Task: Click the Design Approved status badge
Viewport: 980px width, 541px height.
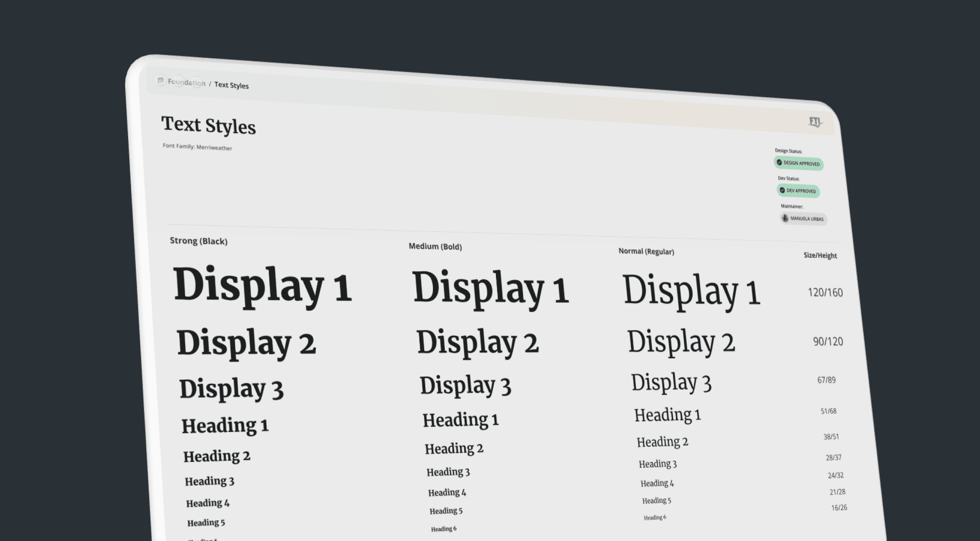Action: pyautogui.click(x=799, y=163)
